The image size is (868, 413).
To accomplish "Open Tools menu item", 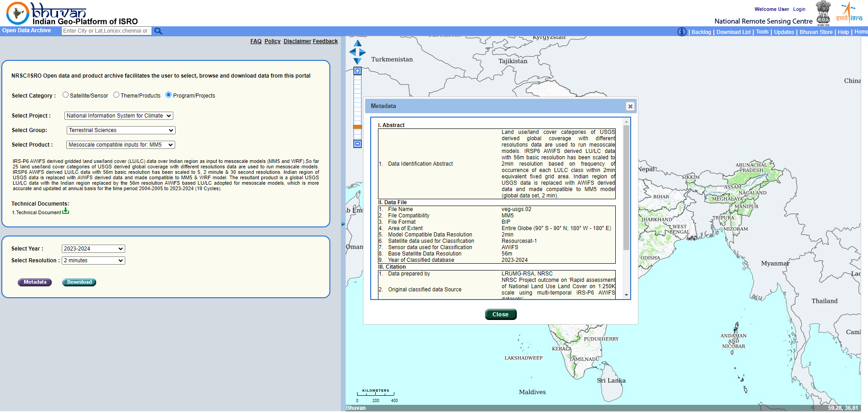I will (762, 32).
